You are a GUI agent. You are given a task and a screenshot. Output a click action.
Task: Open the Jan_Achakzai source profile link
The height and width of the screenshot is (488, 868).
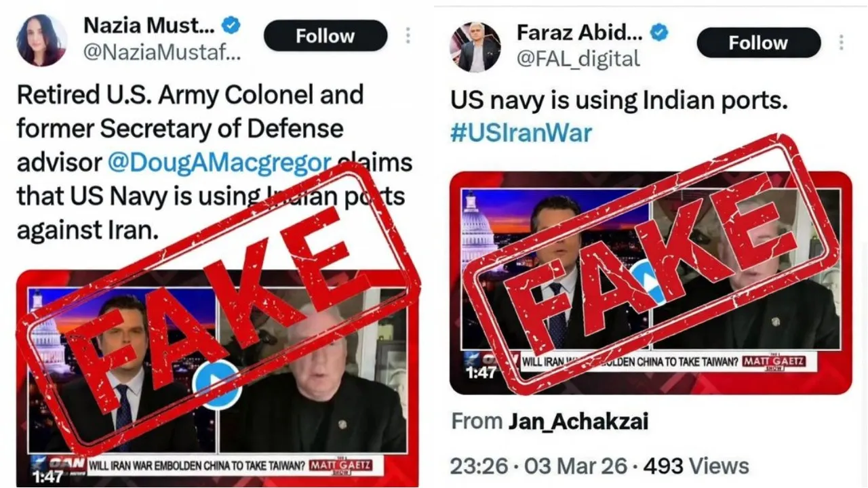(x=578, y=421)
